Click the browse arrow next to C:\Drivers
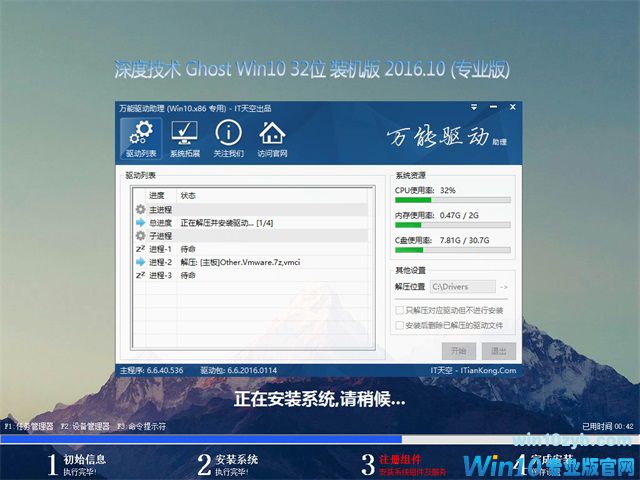The image size is (640, 480). coord(504,287)
